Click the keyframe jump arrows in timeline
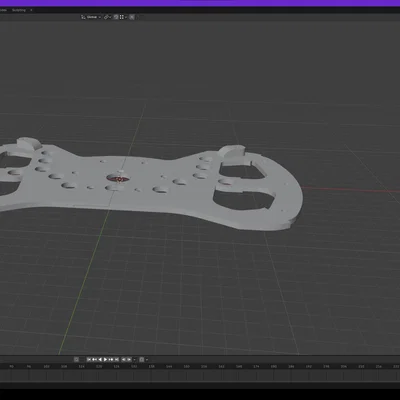 [126, 359]
